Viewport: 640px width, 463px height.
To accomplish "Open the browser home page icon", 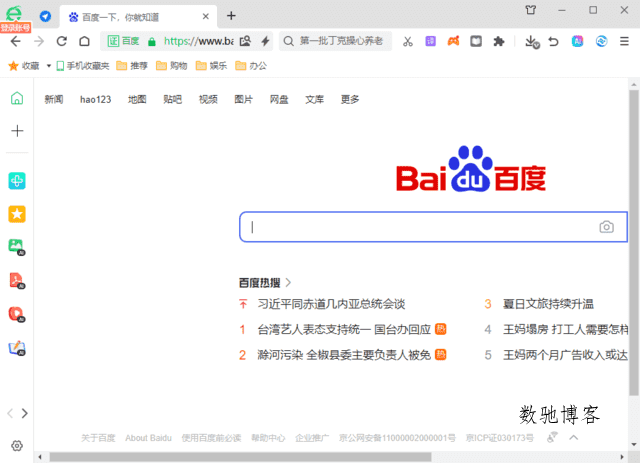I will 84,41.
